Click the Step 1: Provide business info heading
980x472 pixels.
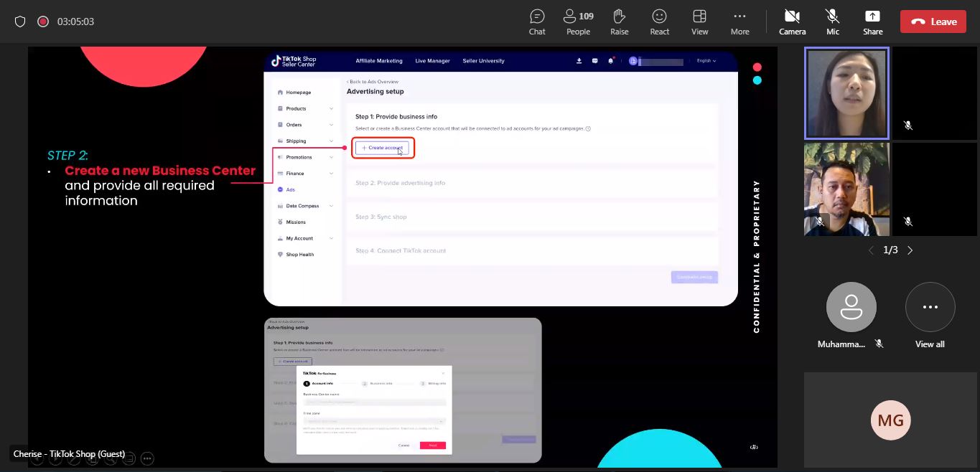point(396,117)
